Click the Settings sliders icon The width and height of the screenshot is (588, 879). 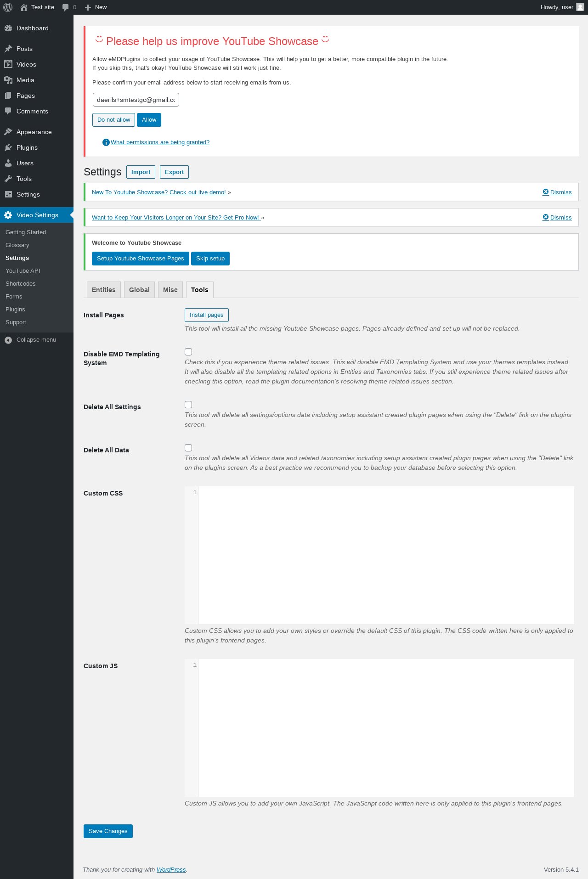pyautogui.click(x=8, y=194)
